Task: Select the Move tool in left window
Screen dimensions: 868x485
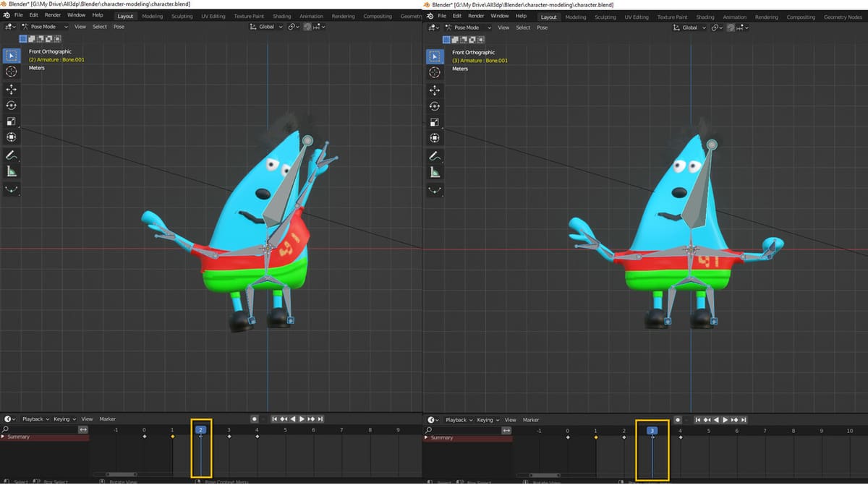Action: tap(12, 90)
